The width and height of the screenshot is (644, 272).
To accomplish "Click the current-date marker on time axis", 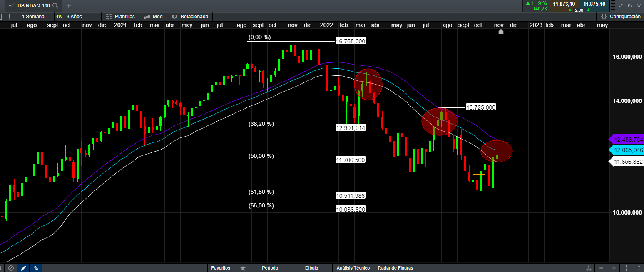I will (501, 32).
